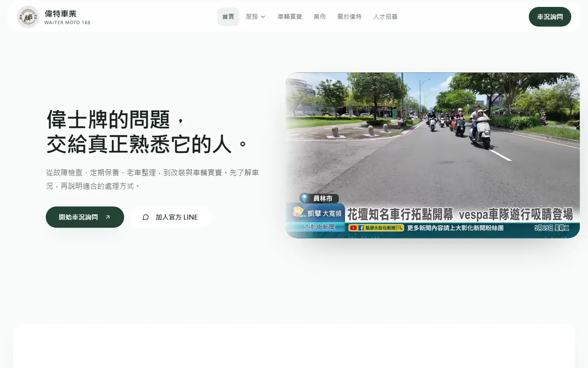Open the 案例 nav link

click(x=319, y=17)
